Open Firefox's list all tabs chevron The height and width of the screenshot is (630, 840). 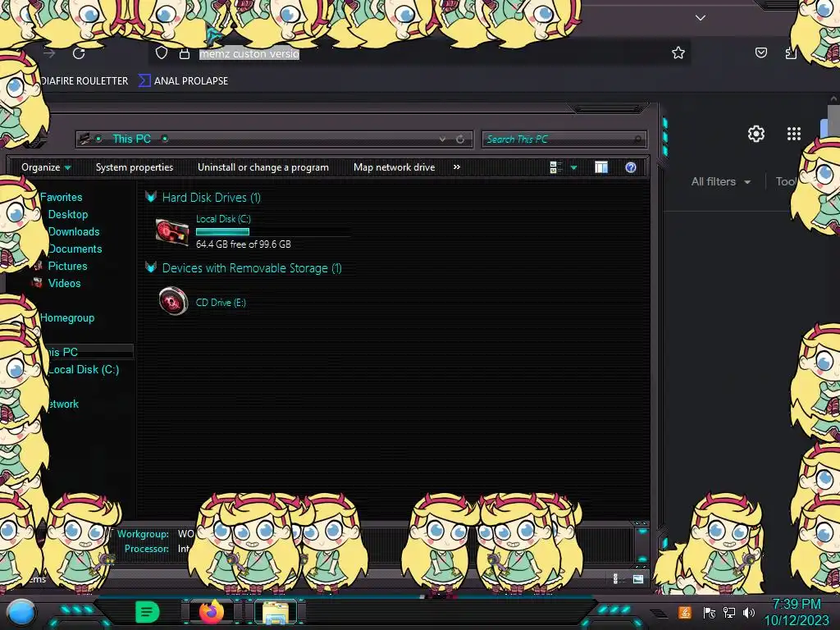[x=701, y=18]
